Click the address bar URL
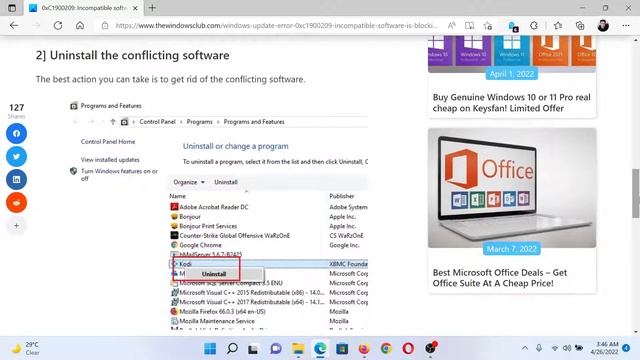Screen dimensions: 640x360 click(276, 25)
